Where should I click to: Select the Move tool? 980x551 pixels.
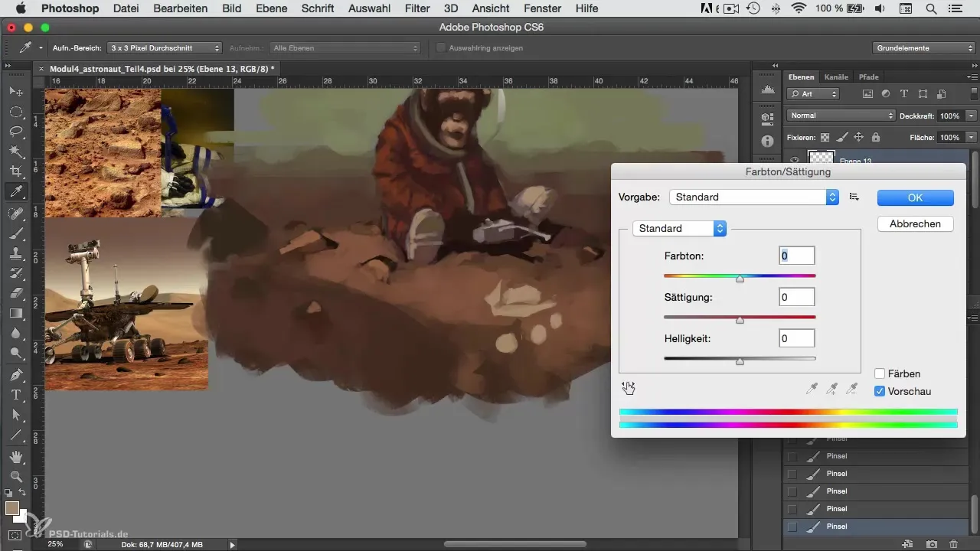tap(15, 92)
